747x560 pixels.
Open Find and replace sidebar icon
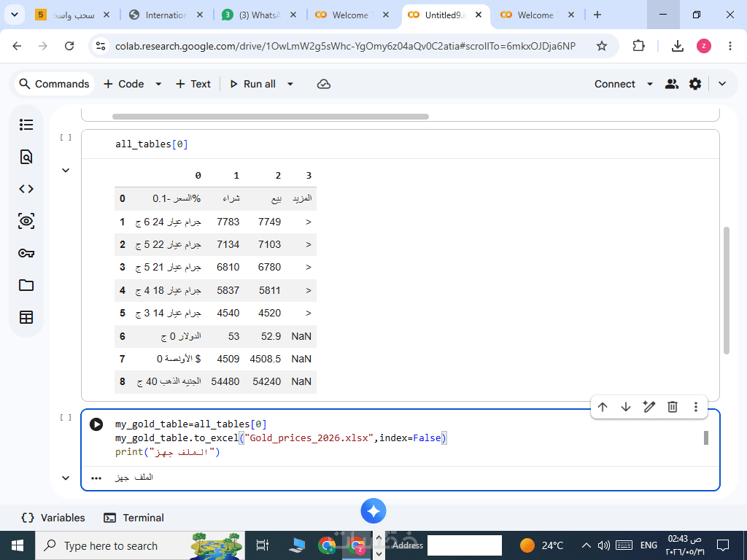click(26, 157)
